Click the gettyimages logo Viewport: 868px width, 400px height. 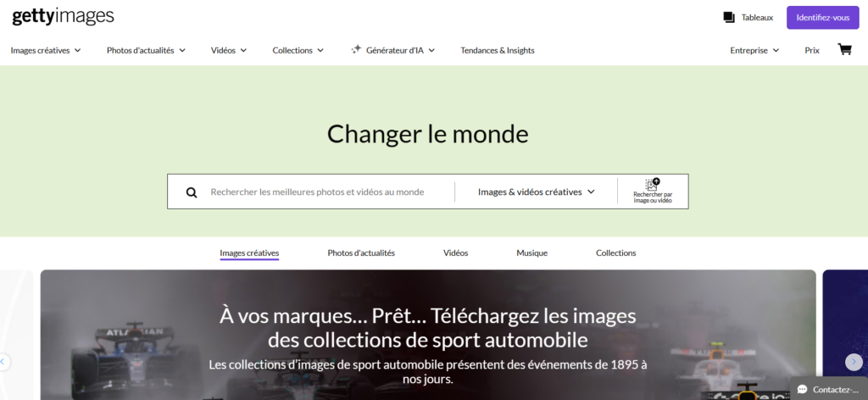[x=63, y=17]
